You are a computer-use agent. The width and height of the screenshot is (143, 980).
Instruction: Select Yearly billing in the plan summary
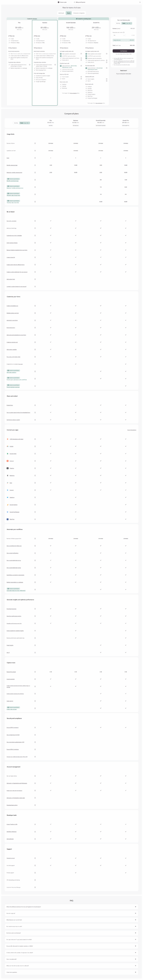tap(127, 23)
